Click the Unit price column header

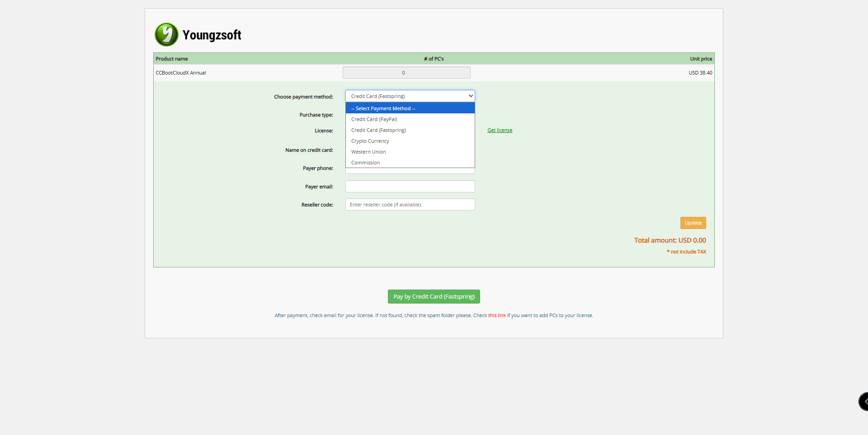coord(701,58)
